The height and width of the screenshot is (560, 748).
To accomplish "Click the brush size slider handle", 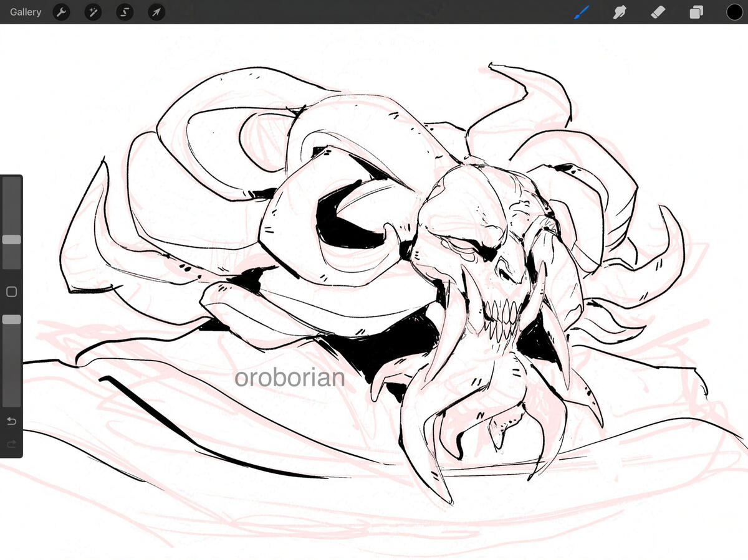I will tap(11, 240).
